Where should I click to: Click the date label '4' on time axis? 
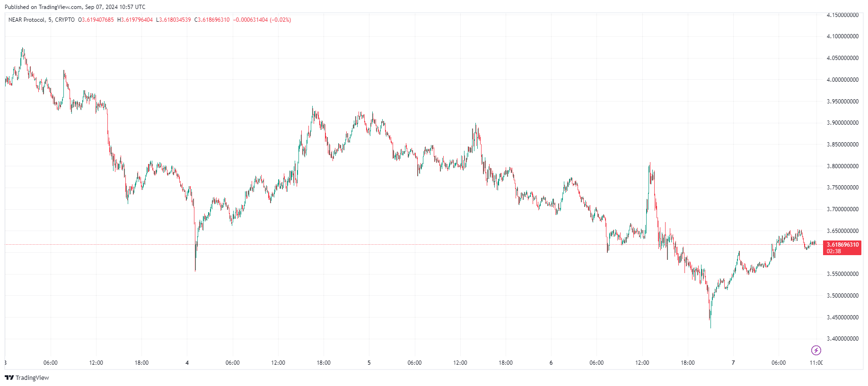(x=187, y=363)
